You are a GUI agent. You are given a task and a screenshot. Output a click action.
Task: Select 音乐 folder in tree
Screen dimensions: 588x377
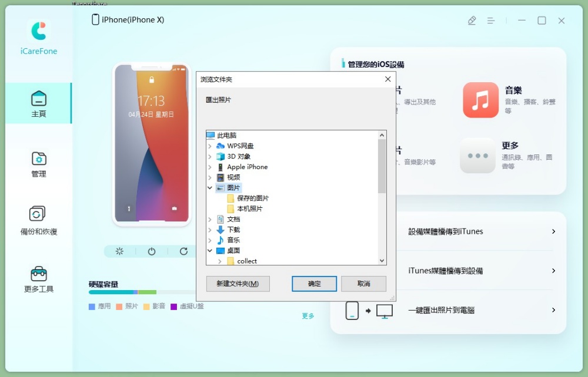point(233,240)
